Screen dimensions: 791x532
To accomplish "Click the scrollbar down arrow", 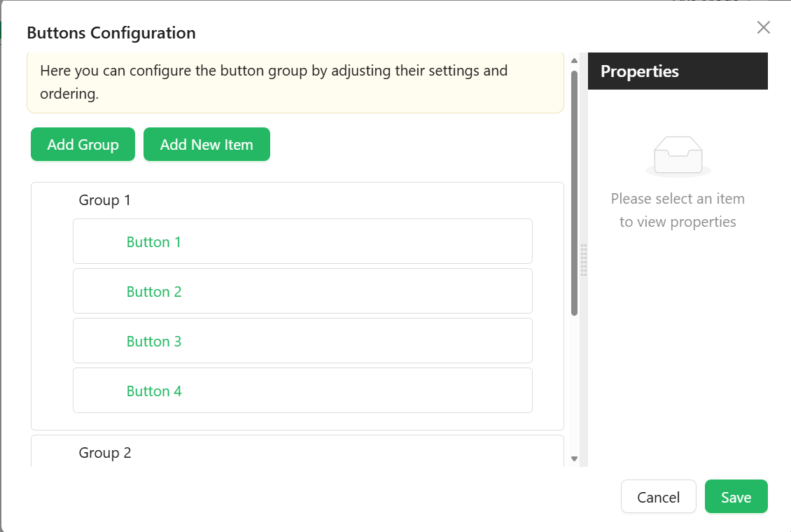I will (x=574, y=459).
